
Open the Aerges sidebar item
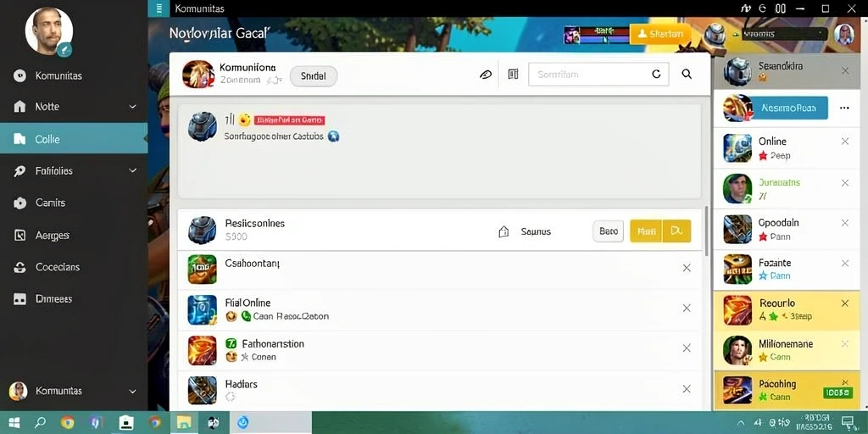pos(52,236)
